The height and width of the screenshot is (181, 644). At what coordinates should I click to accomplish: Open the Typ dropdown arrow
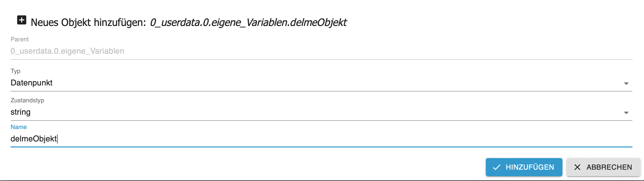click(x=626, y=83)
